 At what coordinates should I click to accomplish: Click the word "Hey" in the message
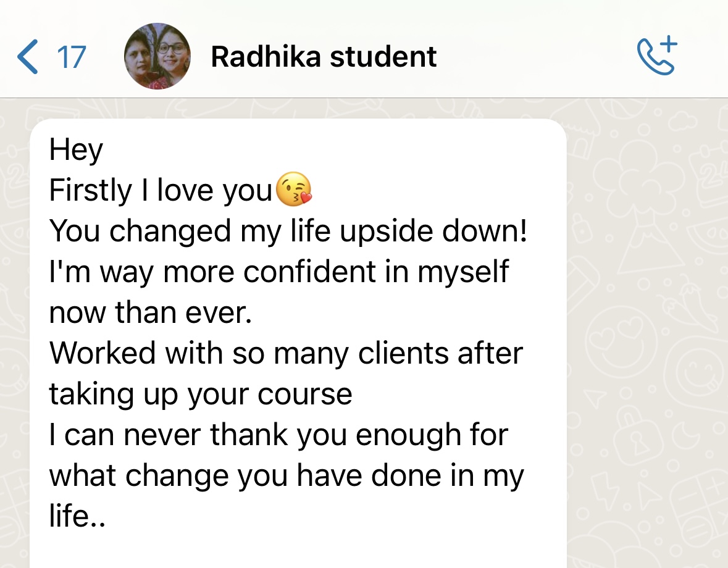click(76, 149)
